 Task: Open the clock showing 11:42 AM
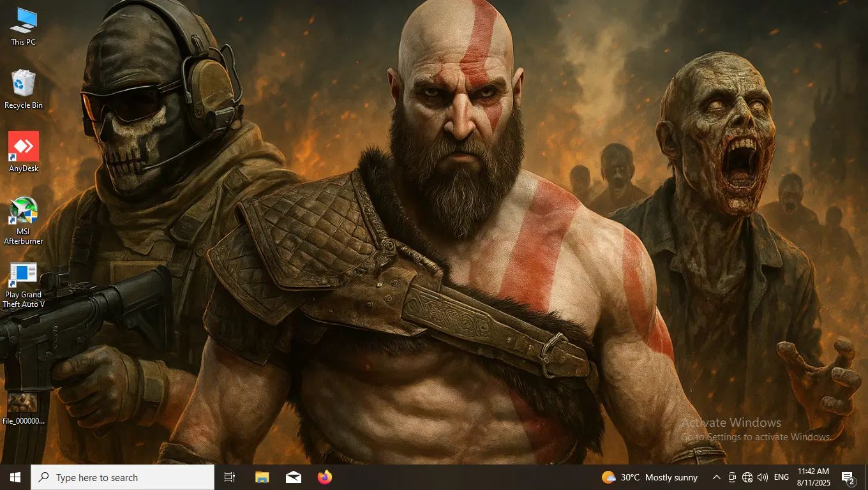[813, 477]
